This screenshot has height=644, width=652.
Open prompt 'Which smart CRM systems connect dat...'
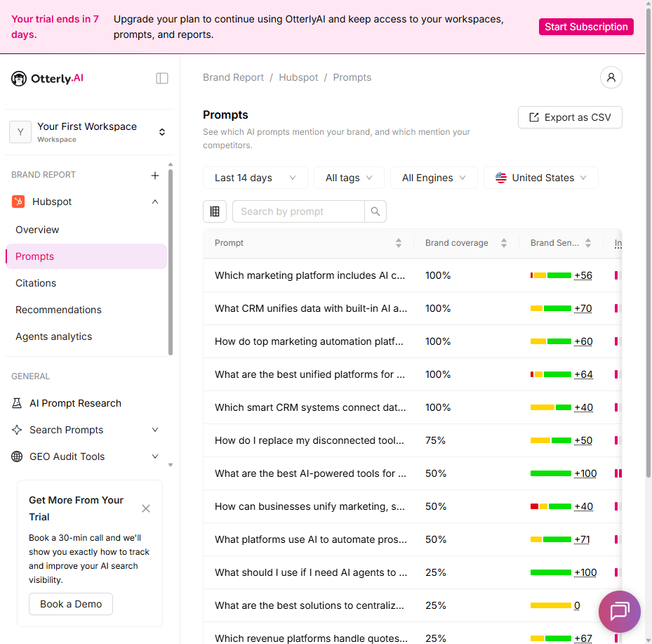(x=310, y=407)
